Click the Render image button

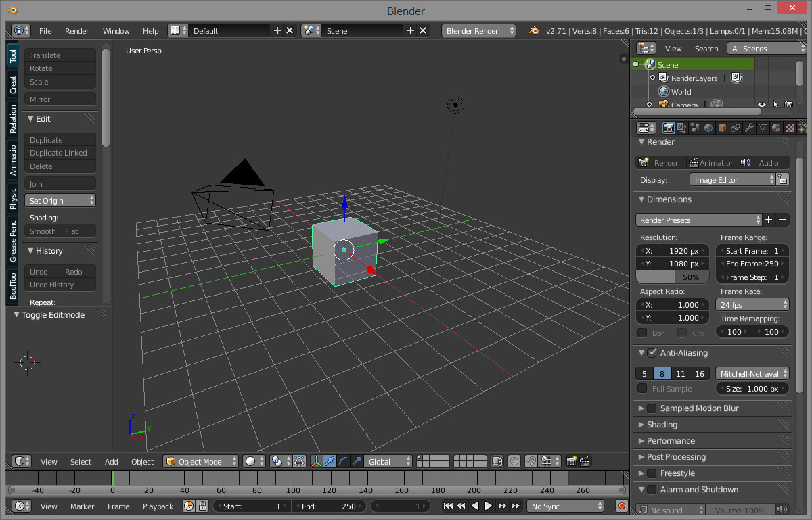click(660, 162)
